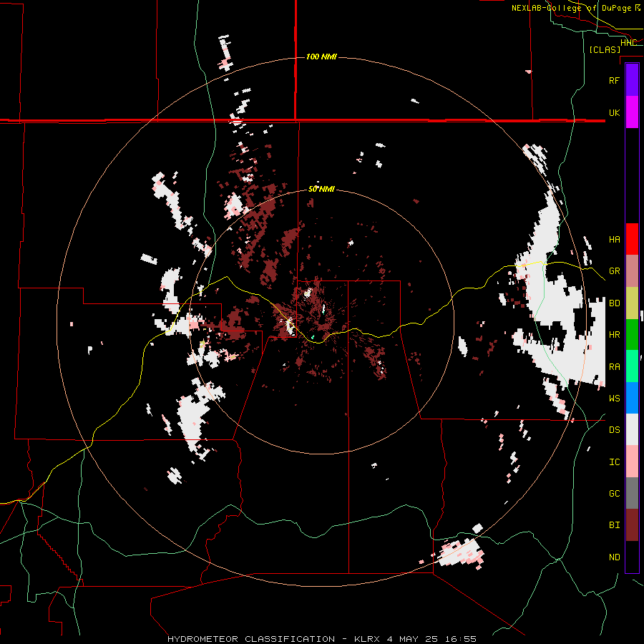Click the GR legend color swatch
Image resolution: width=644 pixels, height=644 pixels.
click(632, 271)
